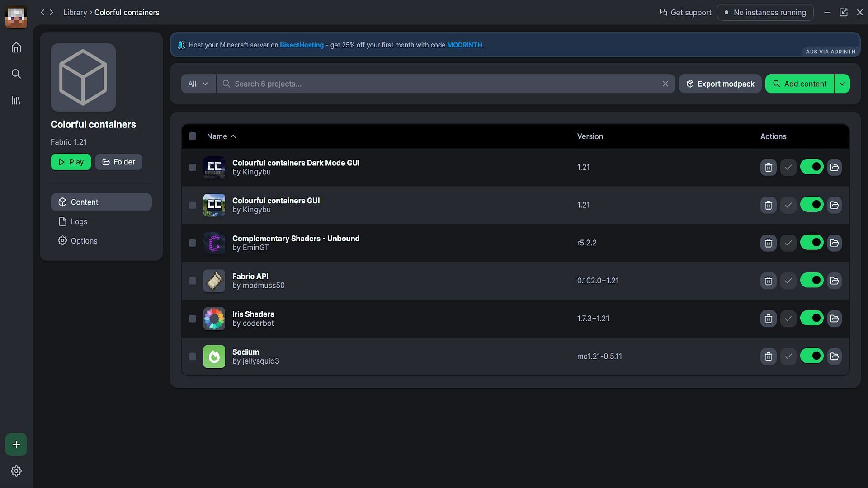868x488 pixels.
Task: Go forward with the right arrow
Action: tap(52, 13)
